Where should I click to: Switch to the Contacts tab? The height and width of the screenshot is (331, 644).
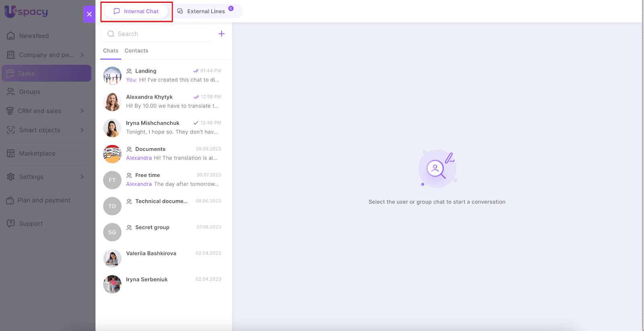tap(136, 51)
